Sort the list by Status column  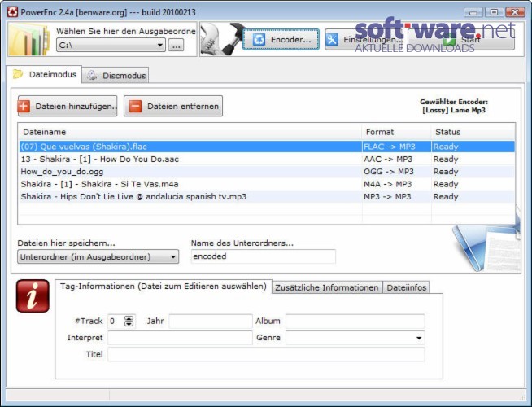[x=473, y=132]
